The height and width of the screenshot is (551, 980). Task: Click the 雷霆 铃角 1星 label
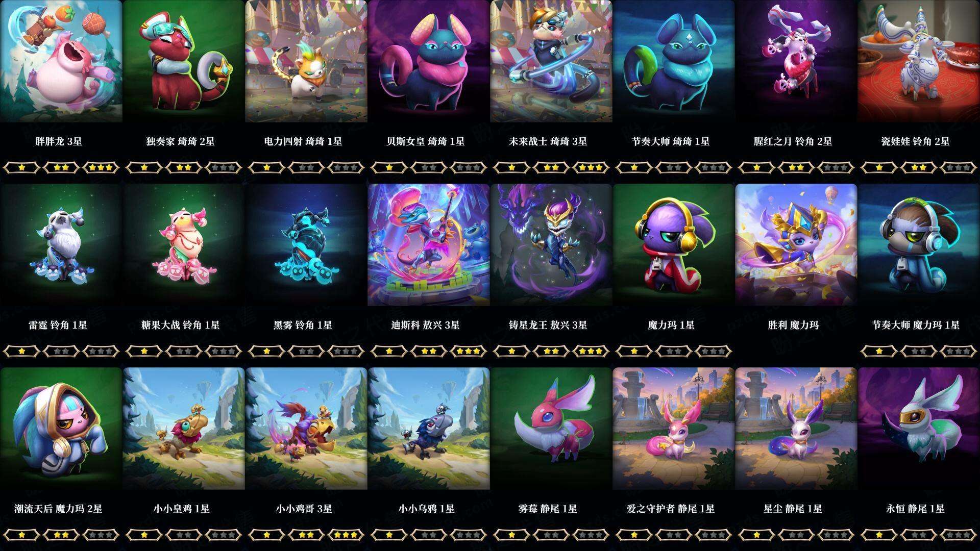click(x=58, y=325)
